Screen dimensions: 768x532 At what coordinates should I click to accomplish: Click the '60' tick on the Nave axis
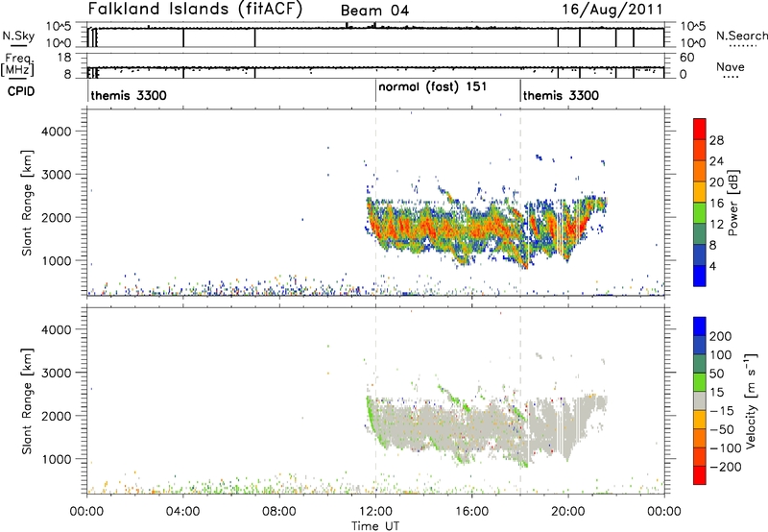[686, 58]
